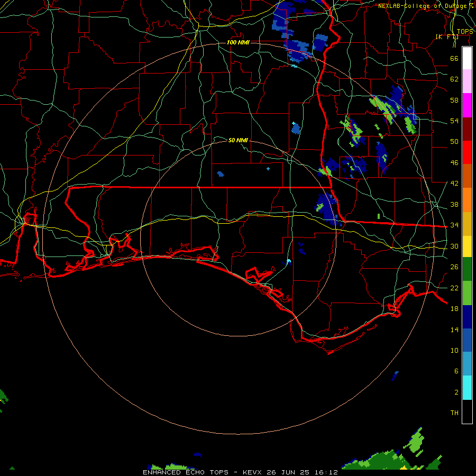Click legend value 66
The image size is (476, 476).
(x=454, y=58)
